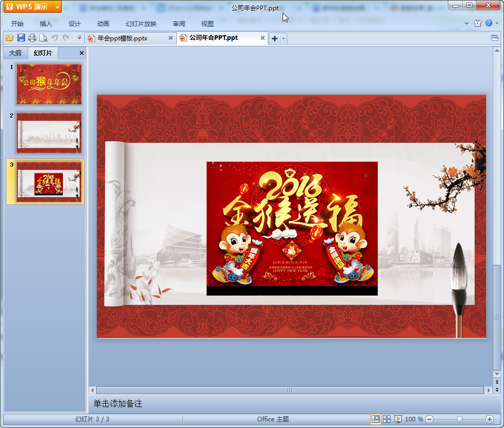The image size is (504, 428).
Task: Open the 设计 ribbon tab
Action: [74, 24]
